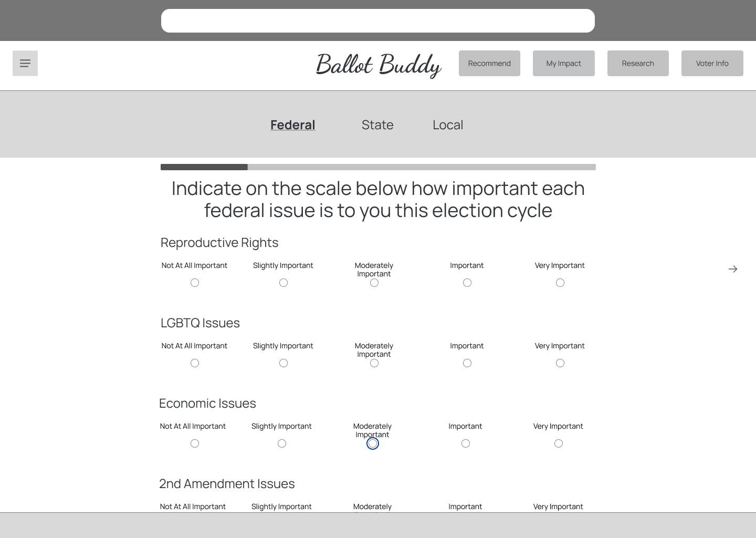Viewport: 756px width, 538px height.
Task: Choose Moderately Important for Economic Issues
Action: (x=373, y=443)
